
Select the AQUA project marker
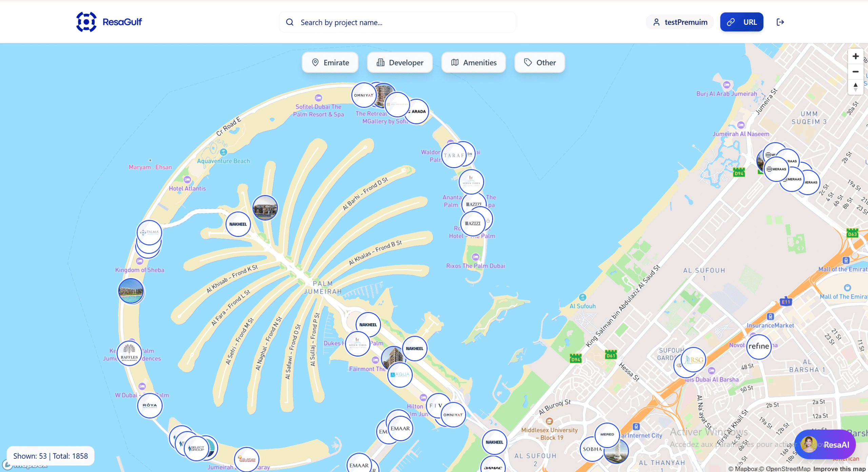click(400, 375)
